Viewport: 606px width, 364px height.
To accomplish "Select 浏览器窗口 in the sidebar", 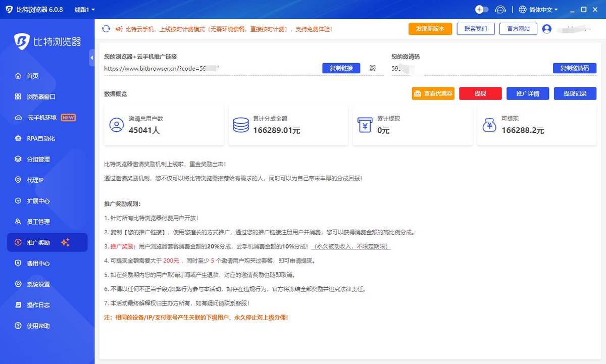I will [35, 96].
